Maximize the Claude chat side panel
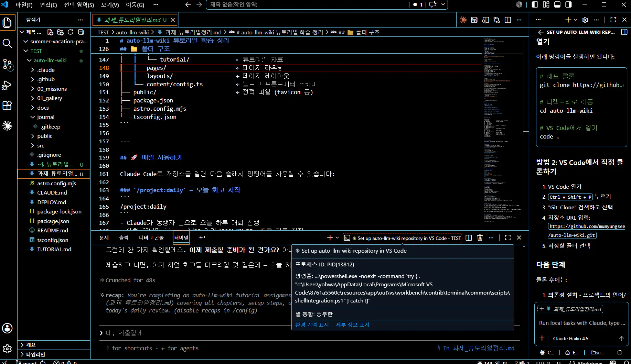 pyautogui.click(x=613, y=20)
